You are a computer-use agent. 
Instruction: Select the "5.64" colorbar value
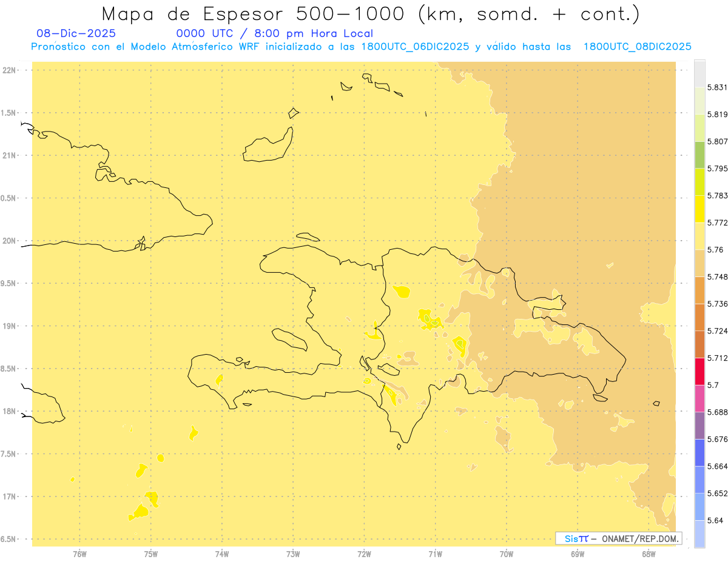tap(715, 521)
